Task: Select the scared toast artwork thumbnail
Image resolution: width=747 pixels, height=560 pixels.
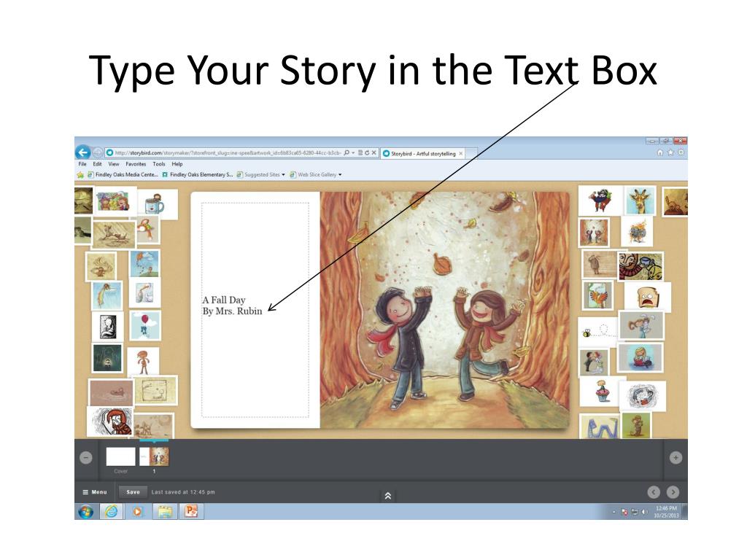Action: coord(648,297)
